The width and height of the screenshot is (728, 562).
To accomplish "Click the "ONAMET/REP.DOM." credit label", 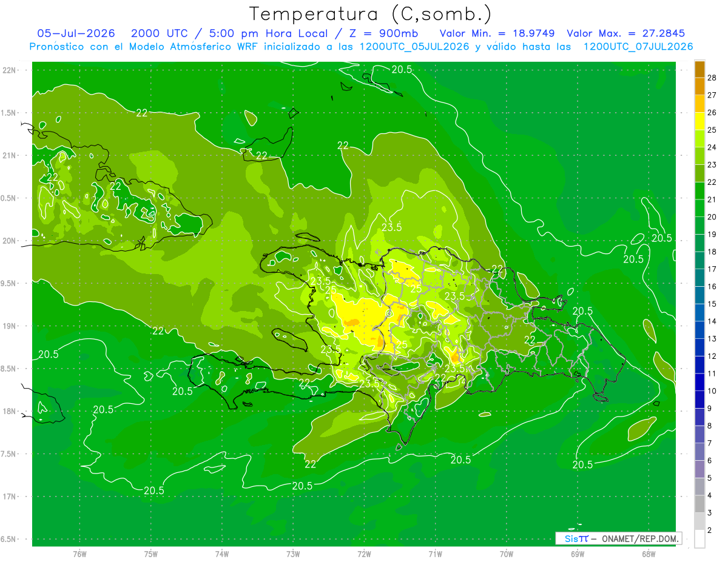I will click(639, 538).
